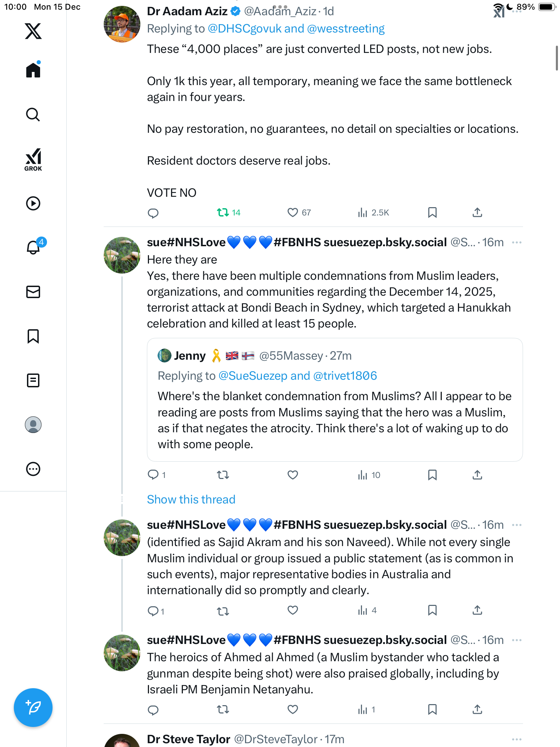560x747 pixels.
Task: Open the sidebar More circle menu
Action: point(33,469)
